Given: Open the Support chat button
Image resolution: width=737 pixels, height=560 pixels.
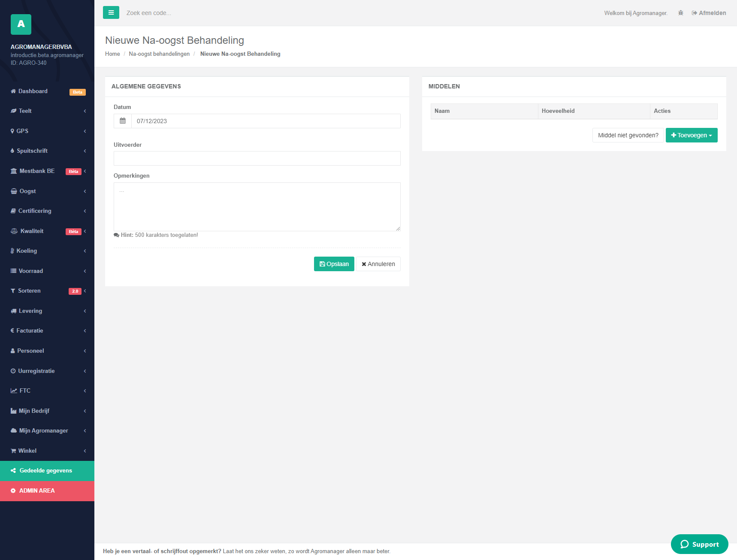Looking at the screenshot, I should pos(700,544).
